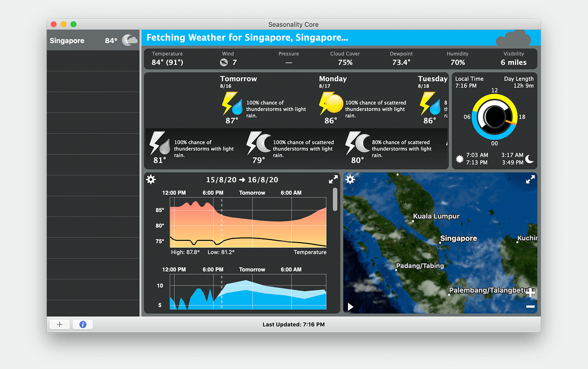
Task: Click the Low: 81.2° label
Action: 221,252
